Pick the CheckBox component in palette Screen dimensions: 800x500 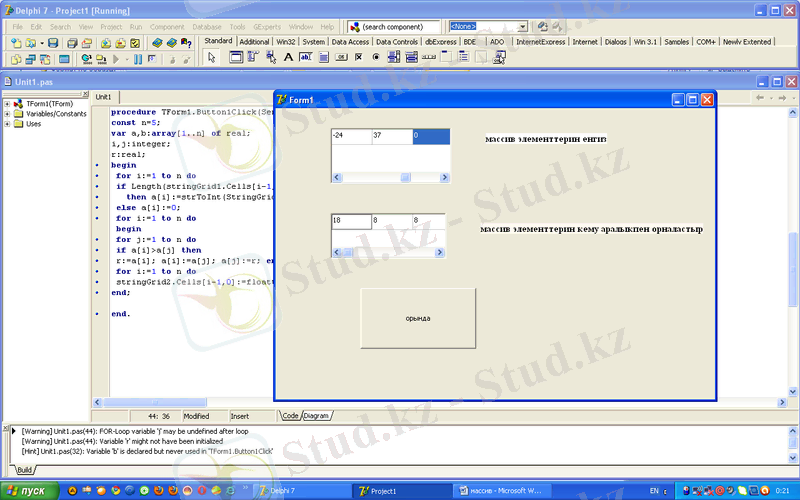(x=359, y=58)
